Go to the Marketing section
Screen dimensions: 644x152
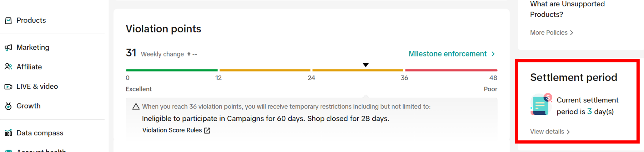(33, 47)
